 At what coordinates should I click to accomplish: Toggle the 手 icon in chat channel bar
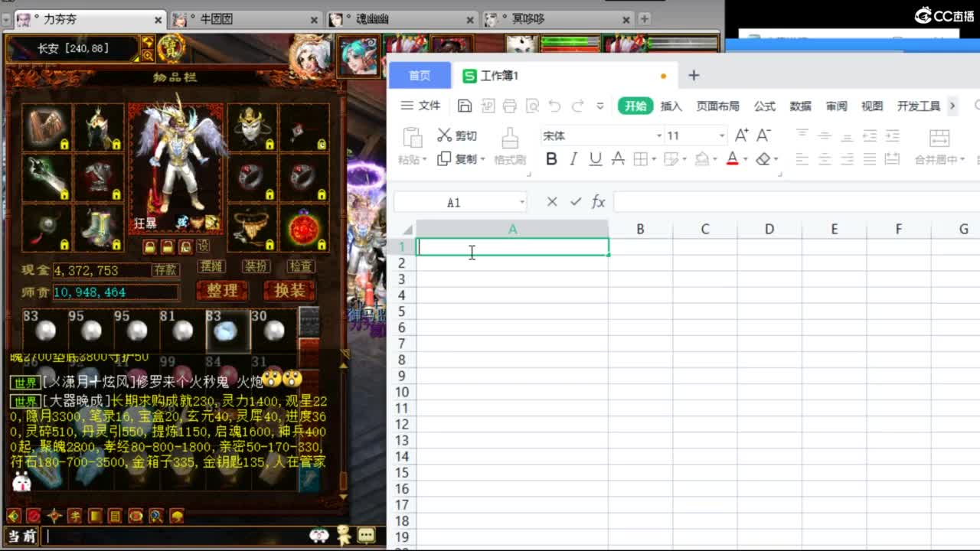click(x=74, y=516)
